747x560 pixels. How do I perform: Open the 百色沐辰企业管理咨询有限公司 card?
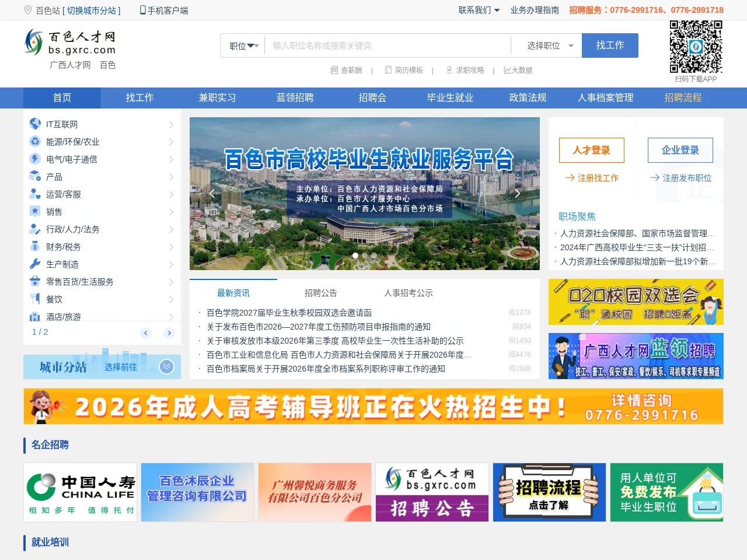point(197,492)
